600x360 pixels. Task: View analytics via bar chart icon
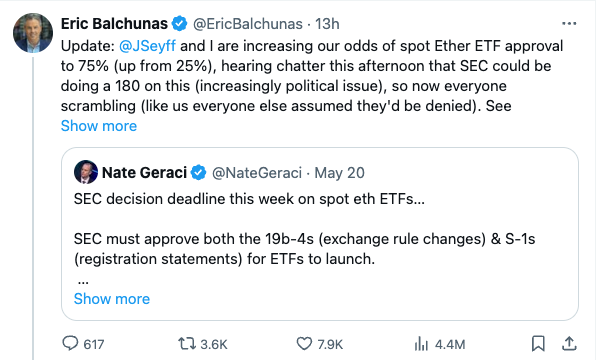[421, 344]
